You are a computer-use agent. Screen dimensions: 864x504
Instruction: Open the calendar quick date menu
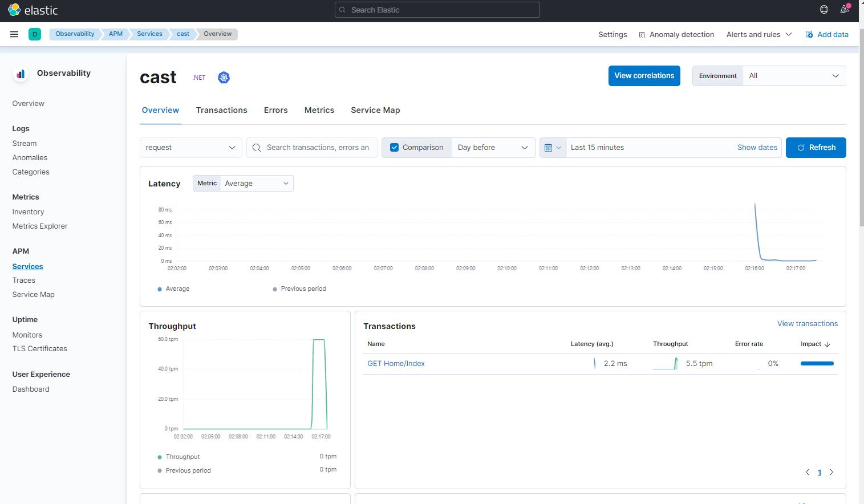(553, 148)
